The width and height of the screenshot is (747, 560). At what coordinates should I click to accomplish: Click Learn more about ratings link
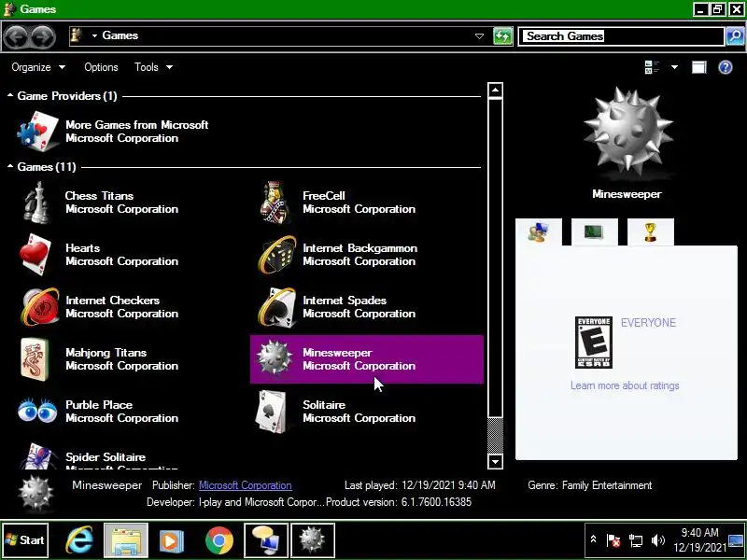pos(625,385)
